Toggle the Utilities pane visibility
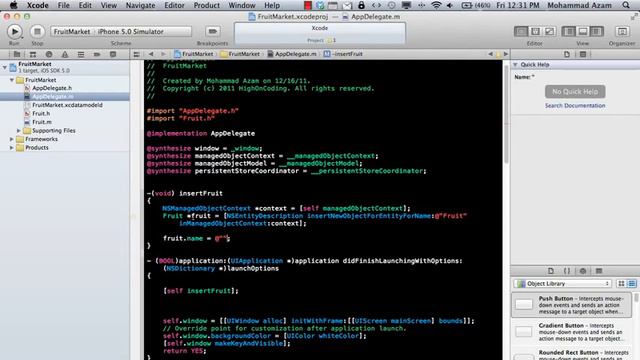Screen dimensions: 640x360 point(597,31)
